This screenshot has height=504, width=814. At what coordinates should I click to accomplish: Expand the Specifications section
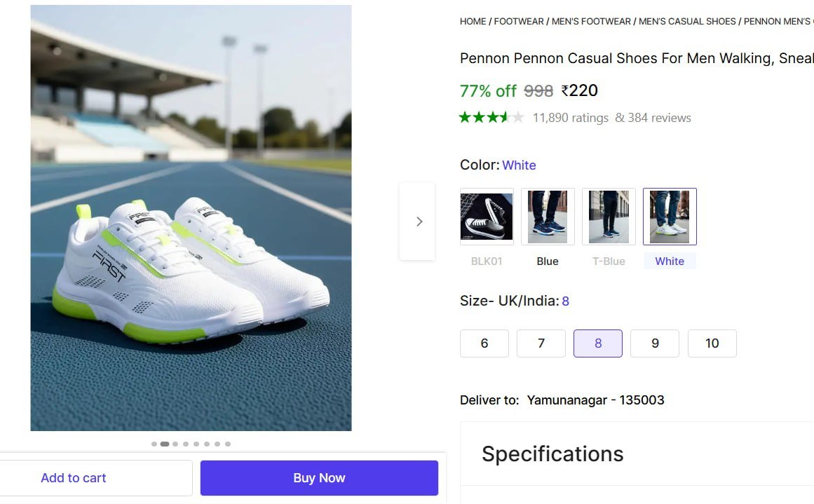(552, 454)
